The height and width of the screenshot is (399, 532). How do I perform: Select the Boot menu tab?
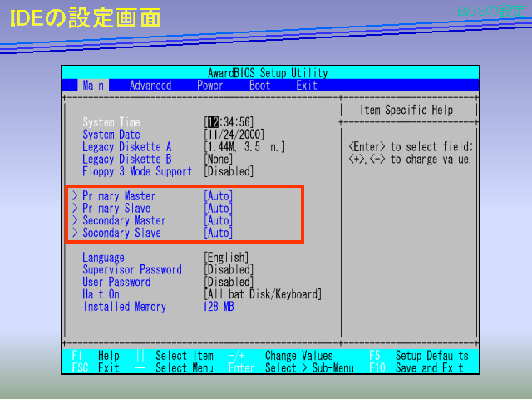(259, 85)
